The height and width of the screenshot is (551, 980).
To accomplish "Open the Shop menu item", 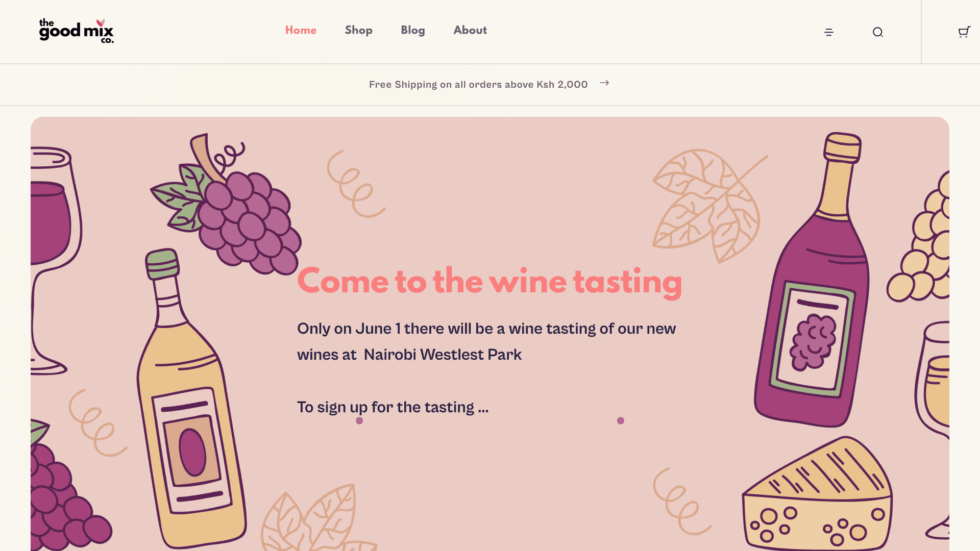I will pyautogui.click(x=358, y=30).
